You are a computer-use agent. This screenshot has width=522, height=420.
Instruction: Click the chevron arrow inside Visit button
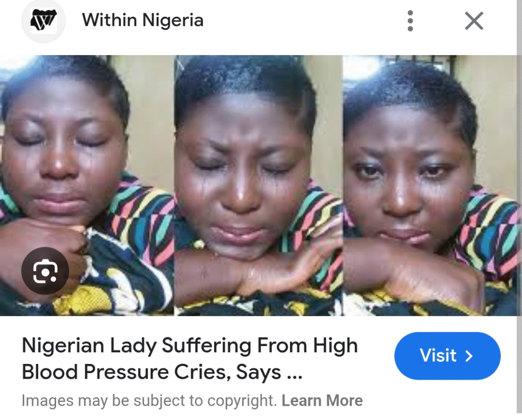469,356
